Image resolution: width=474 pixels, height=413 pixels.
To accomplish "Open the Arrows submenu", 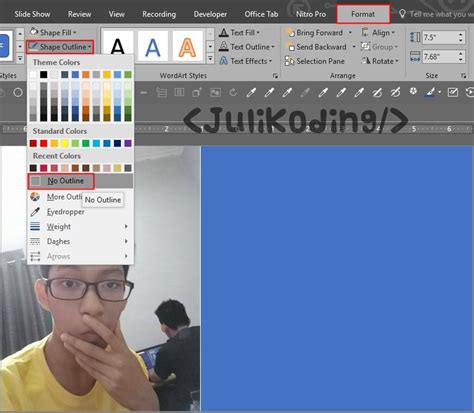I will pyautogui.click(x=80, y=256).
